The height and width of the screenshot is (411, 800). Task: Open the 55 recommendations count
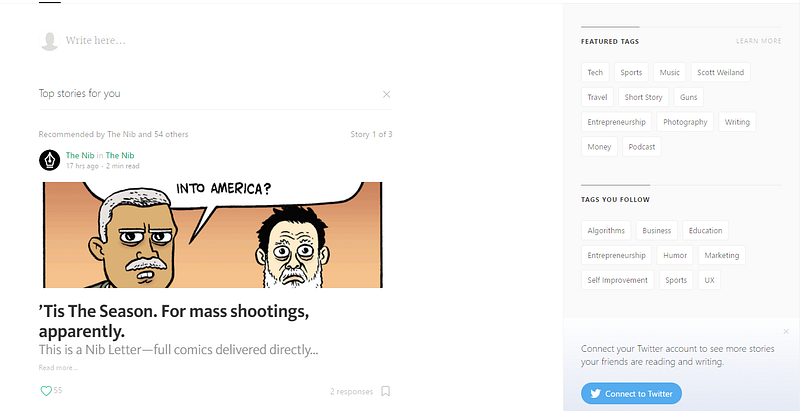[x=58, y=391]
